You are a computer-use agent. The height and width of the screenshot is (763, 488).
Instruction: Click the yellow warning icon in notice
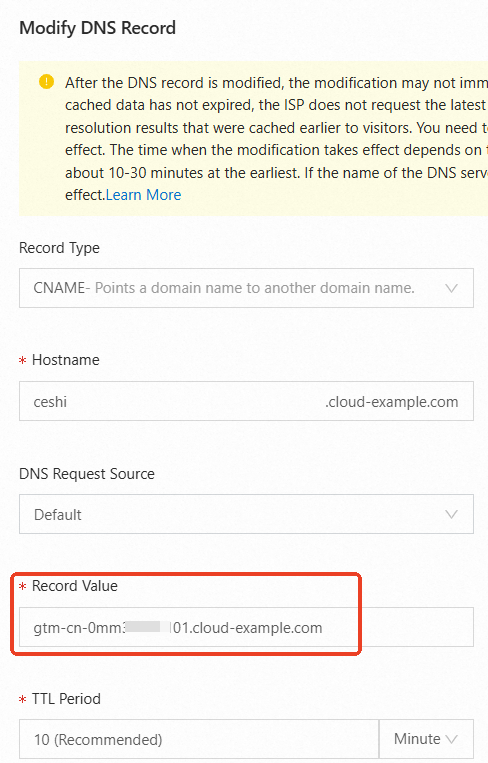point(46,82)
